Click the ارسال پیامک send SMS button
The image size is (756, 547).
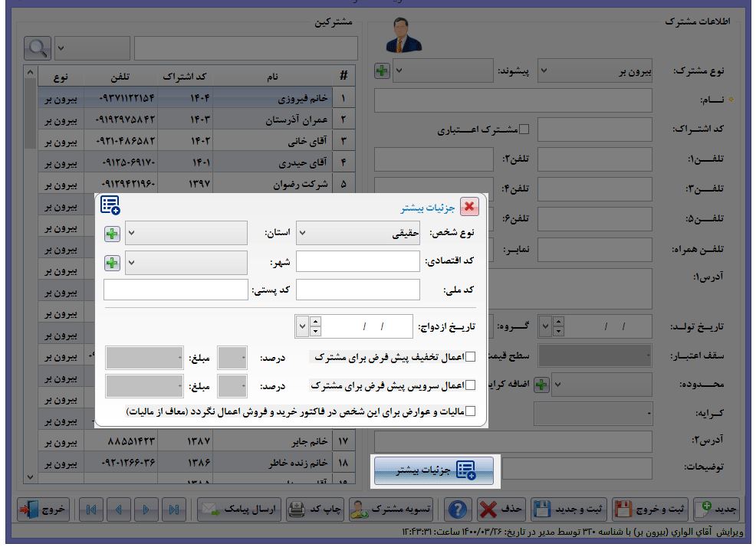click(x=240, y=509)
